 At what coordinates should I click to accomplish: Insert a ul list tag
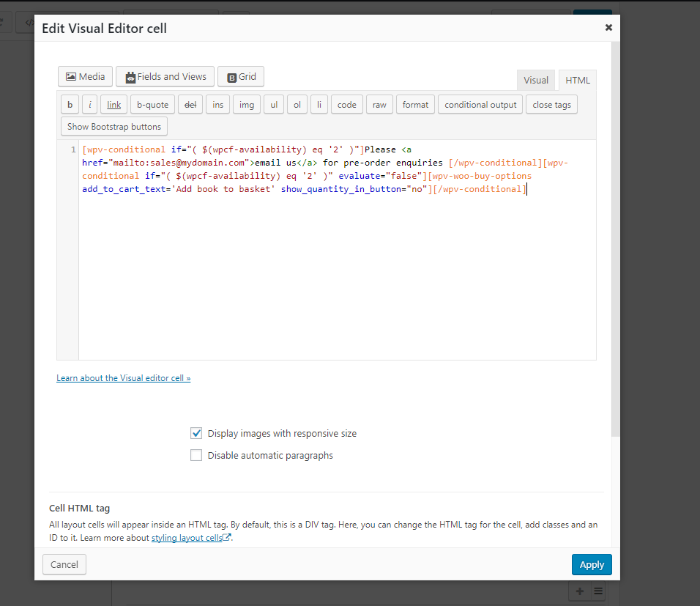point(274,105)
